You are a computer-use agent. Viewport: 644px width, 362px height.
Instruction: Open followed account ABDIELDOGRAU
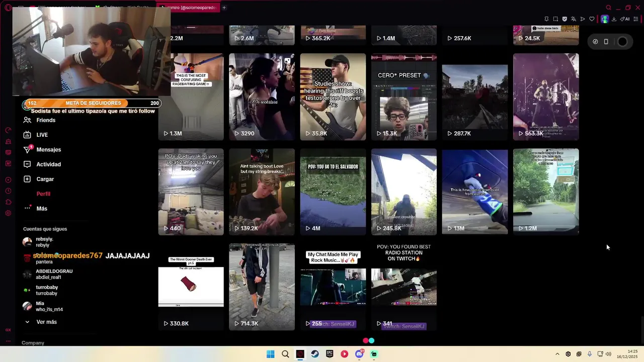point(48,274)
